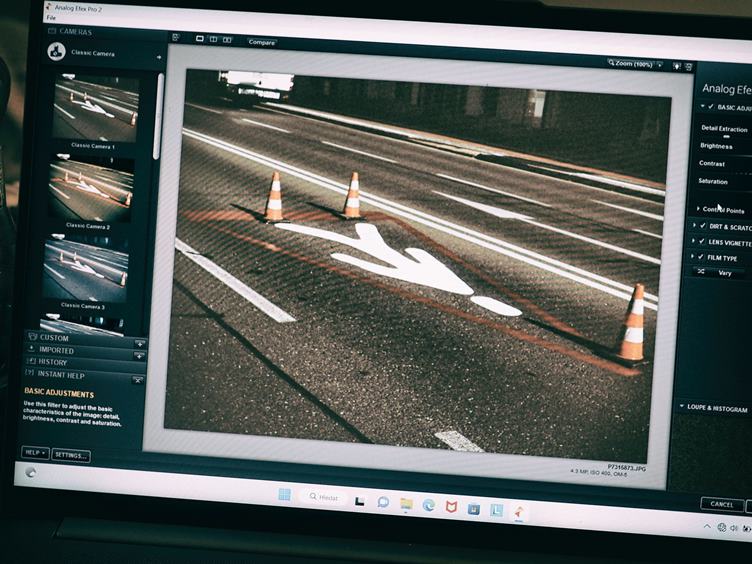Screen dimensions: 752x564
Task: Click the Detail Extraction slider
Action: point(727,137)
